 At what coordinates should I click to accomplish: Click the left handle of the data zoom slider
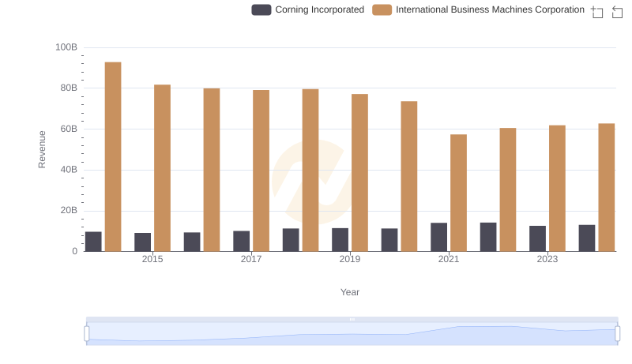87,334
